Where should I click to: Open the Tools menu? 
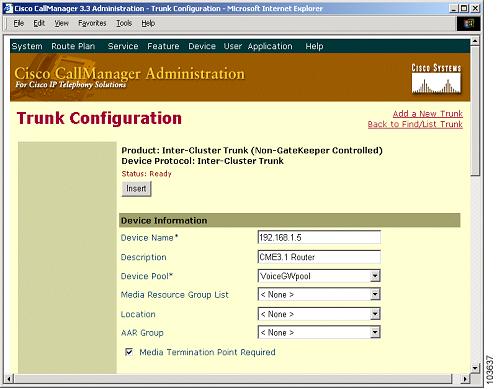(x=124, y=23)
